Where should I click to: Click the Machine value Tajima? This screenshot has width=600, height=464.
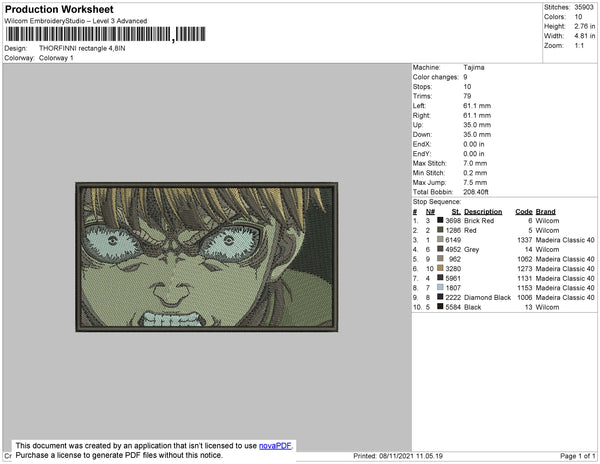coord(474,67)
